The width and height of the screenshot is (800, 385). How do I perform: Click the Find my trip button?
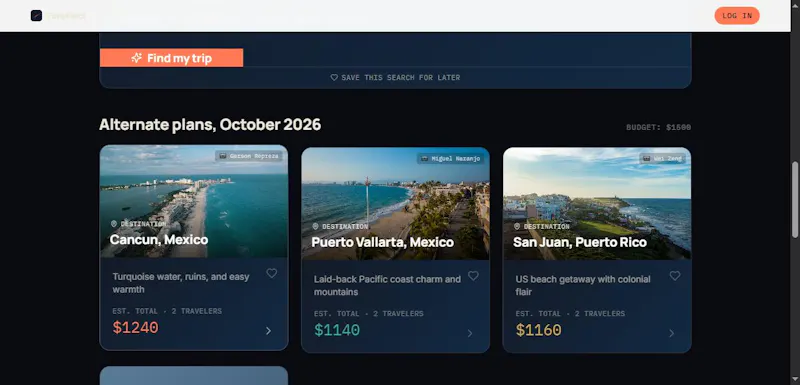tap(171, 58)
